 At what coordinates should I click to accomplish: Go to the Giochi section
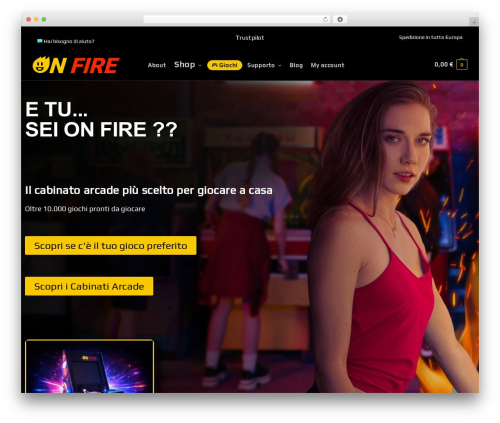(x=225, y=65)
